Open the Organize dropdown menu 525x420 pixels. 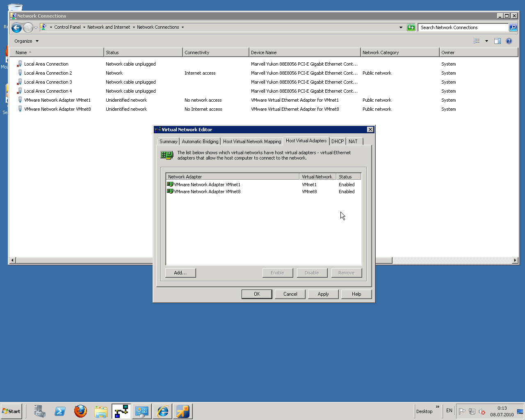26,41
